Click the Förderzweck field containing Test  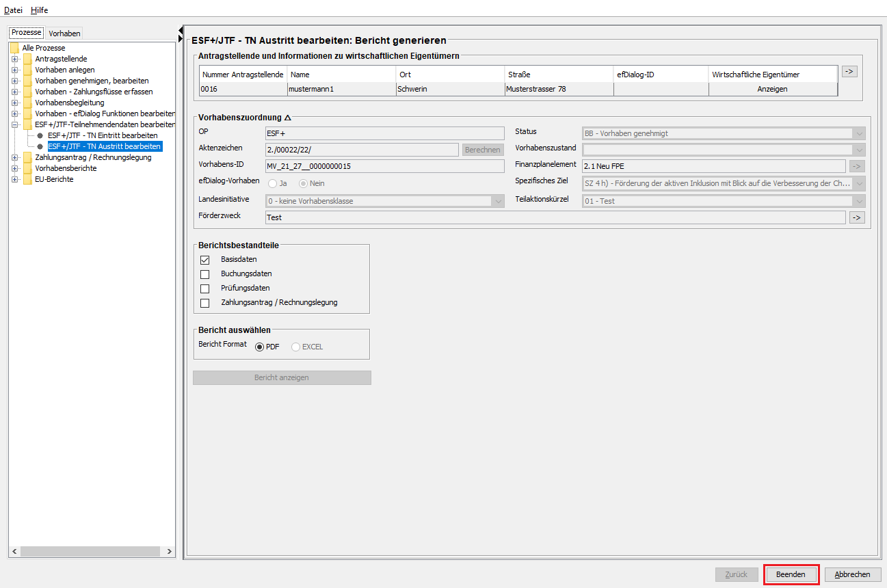[x=555, y=217]
